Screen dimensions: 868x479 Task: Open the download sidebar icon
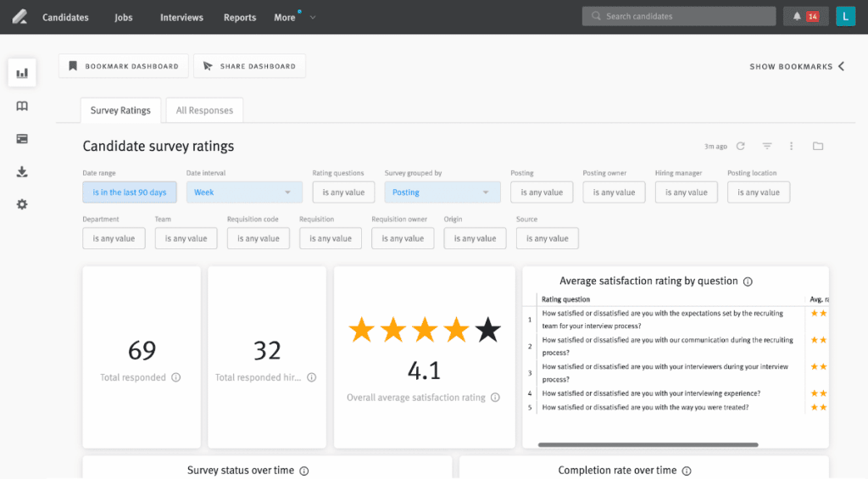coord(22,172)
